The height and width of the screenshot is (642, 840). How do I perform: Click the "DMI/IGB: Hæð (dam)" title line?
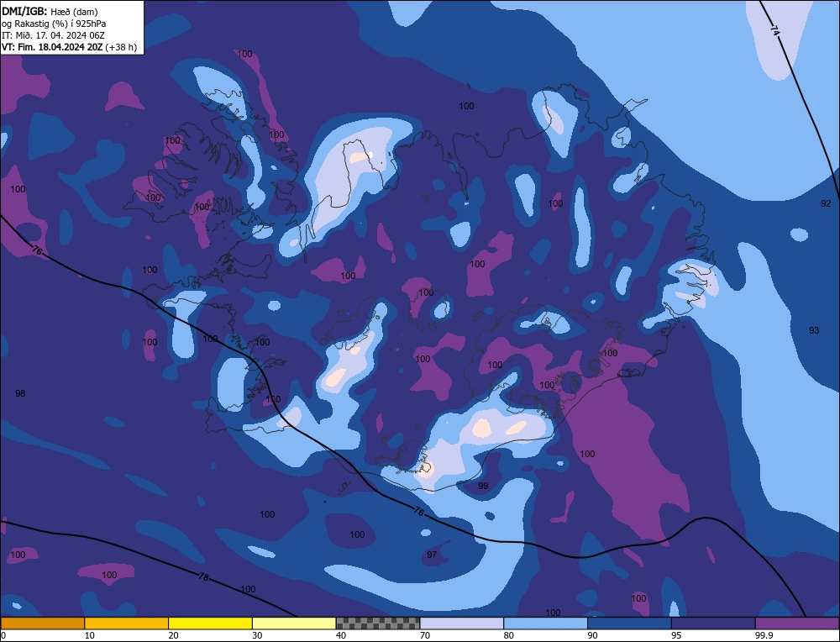tap(50, 12)
